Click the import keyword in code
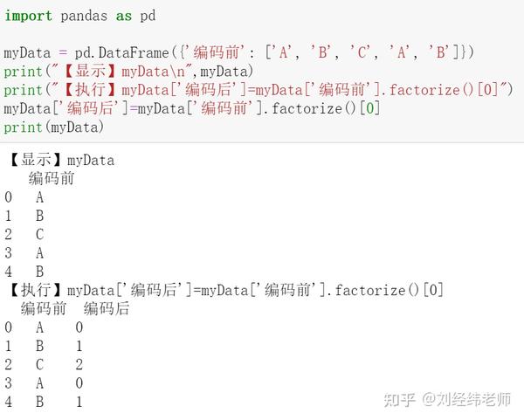This screenshot has height=420, width=524. click(x=29, y=16)
